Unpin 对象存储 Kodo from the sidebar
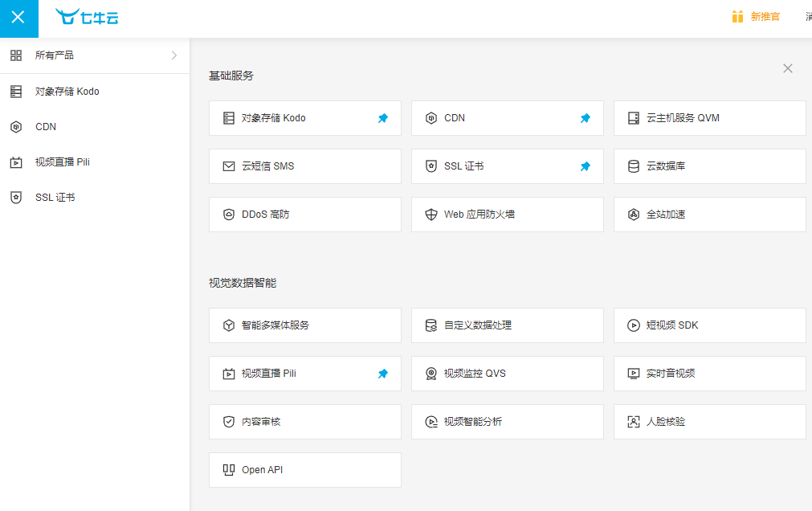This screenshot has height=511, width=812. click(x=382, y=118)
